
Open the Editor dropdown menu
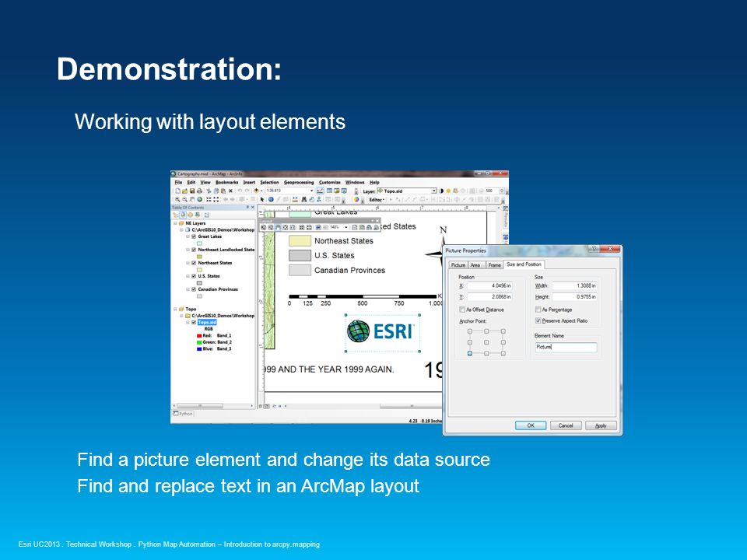tap(377, 200)
